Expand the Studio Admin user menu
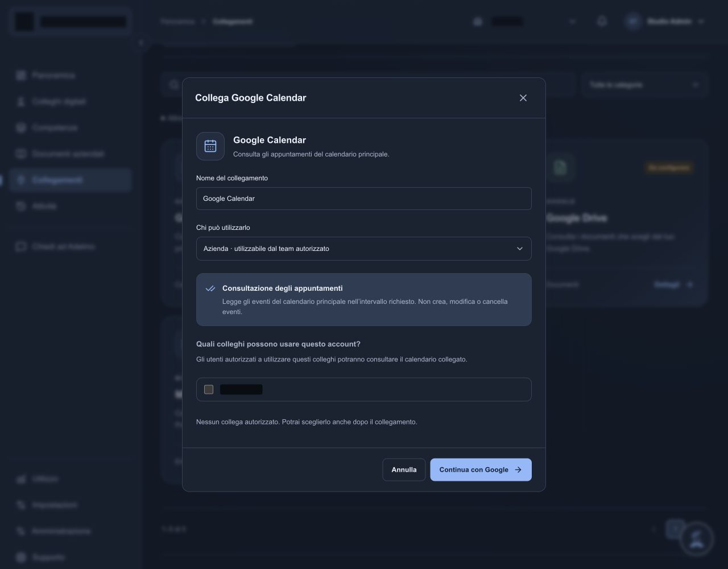 tap(665, 21)
